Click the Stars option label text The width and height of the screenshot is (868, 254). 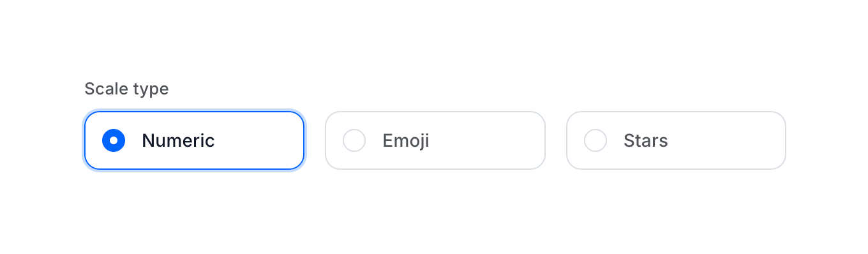(x=646, y=140)
